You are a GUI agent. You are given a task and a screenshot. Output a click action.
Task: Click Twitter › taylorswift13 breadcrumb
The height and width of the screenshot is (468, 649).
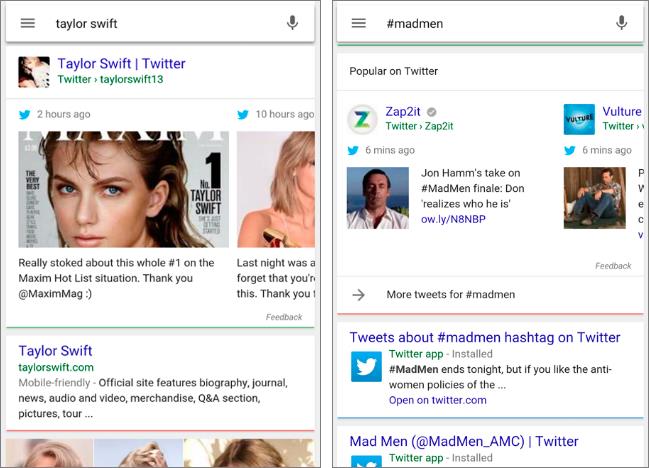tap(110, 79)
